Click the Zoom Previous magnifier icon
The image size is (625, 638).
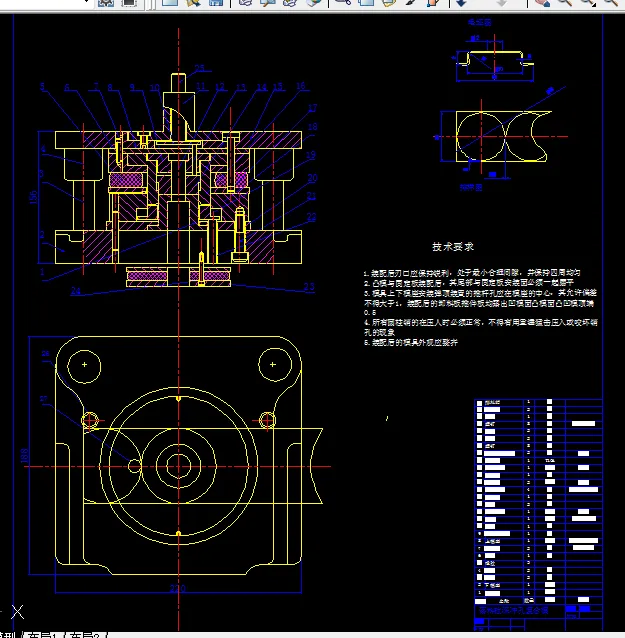[x=610, y=2]
